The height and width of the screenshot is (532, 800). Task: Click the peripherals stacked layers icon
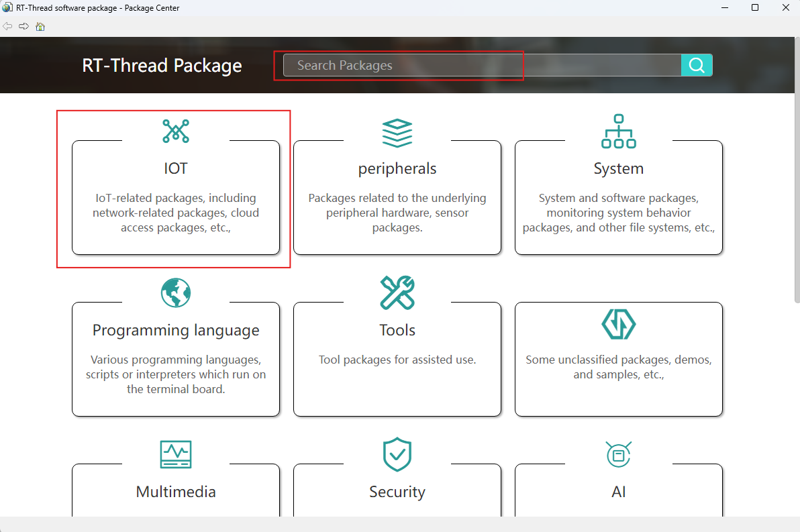point(397,132)
